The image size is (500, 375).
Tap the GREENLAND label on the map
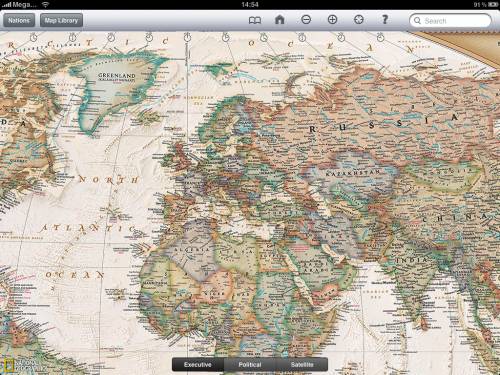click(x=117, y=76)
